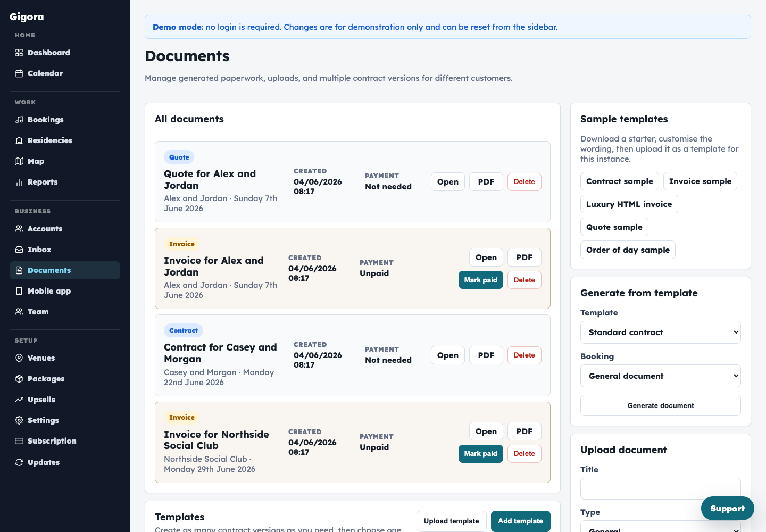
Task: Click the Settings gear icon
Action: (19, 420)
